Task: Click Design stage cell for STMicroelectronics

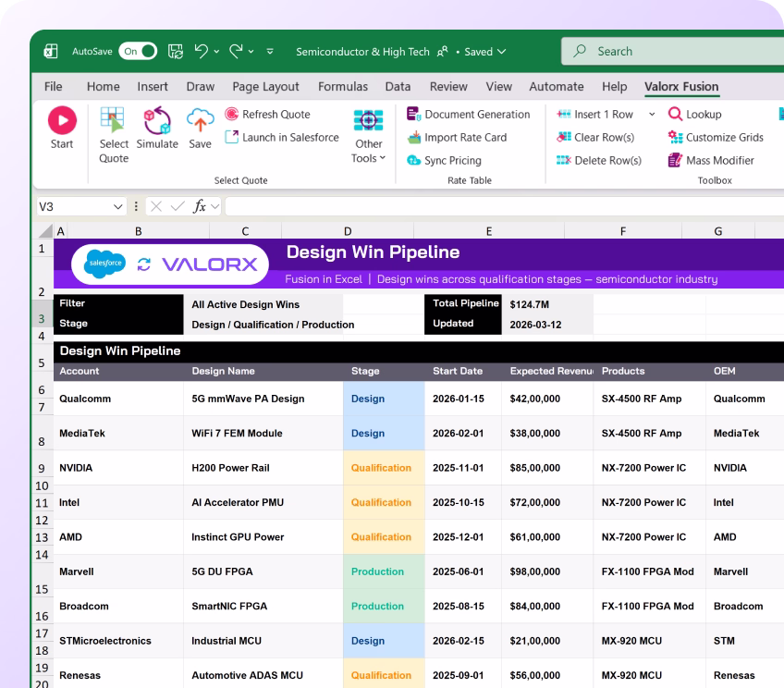Action: tap(384, 641)
